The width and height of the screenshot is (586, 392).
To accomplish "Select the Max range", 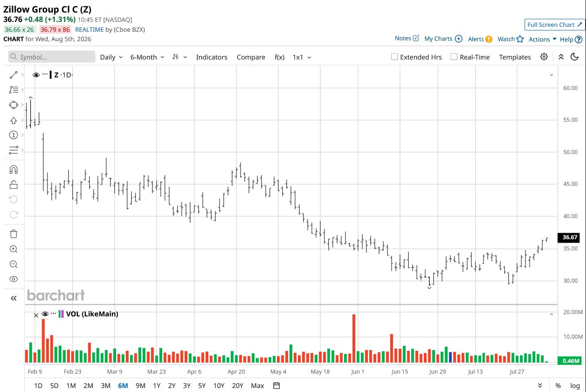I will click(258, 385).
